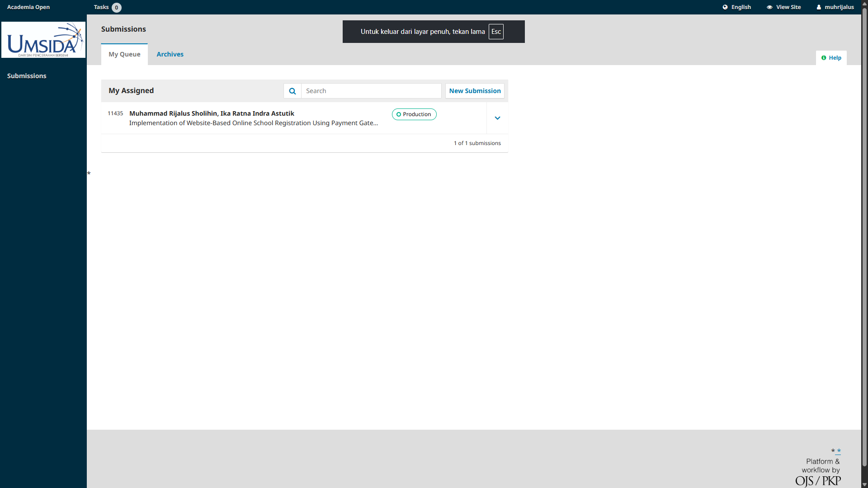The height and width of the screenshot is (488, 868).
Task: Click the eye View Site icon
Action: [769, 7]
